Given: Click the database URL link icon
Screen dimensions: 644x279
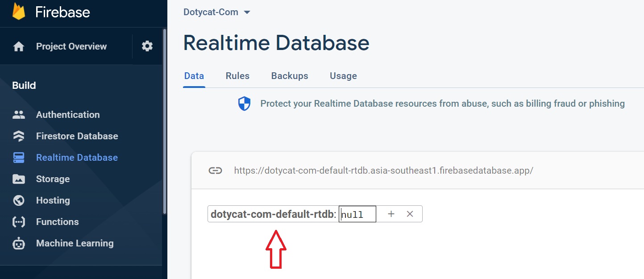Looking at the screenshot, I should point(216,171).
